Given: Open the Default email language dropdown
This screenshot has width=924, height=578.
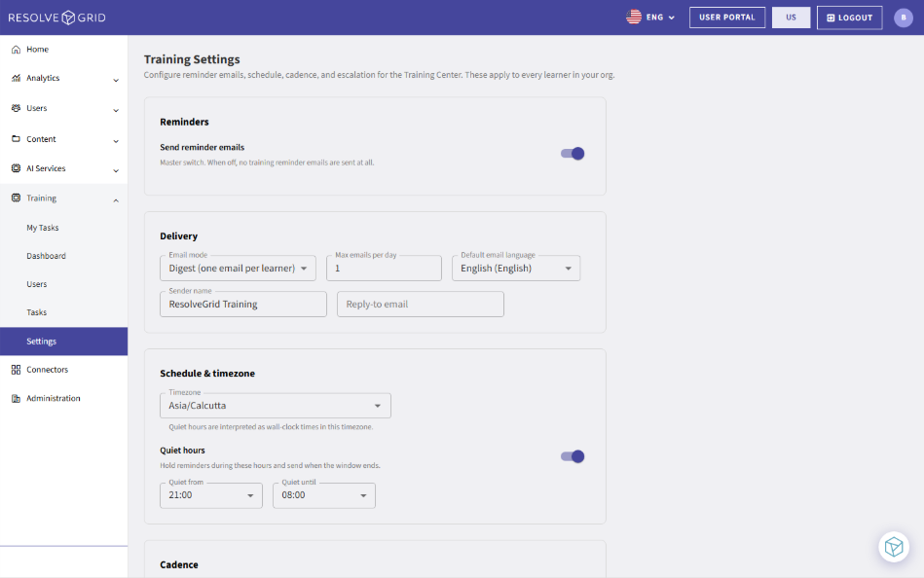Looking at the screenshot, I should [x=516, y=269].
